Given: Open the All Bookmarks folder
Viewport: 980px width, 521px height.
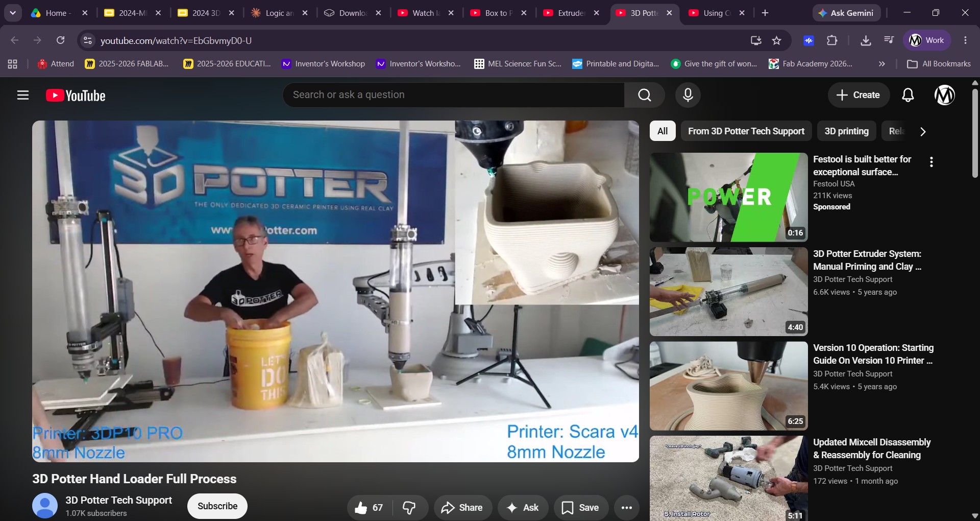Looking at the screenshot, I should [939, 64].
